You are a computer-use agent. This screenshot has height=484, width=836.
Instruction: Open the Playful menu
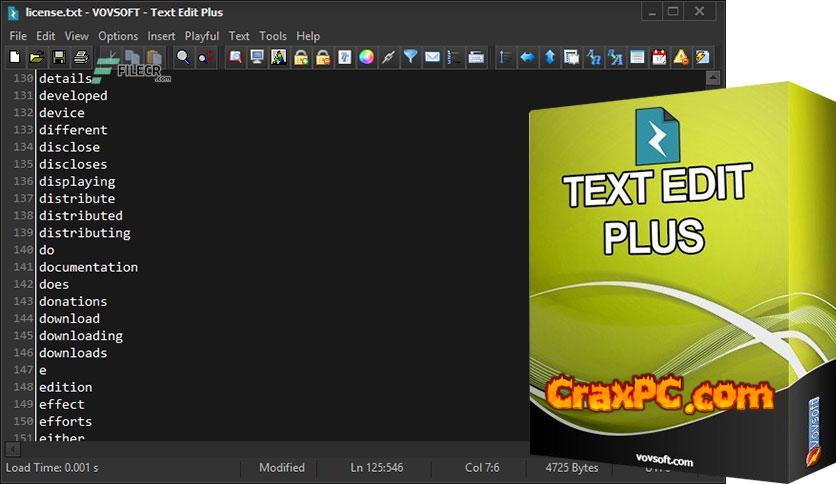pos(202,36)
